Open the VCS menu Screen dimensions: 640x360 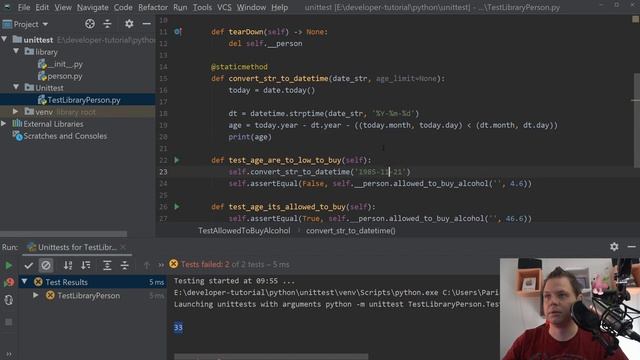click(x=224, y=7)
